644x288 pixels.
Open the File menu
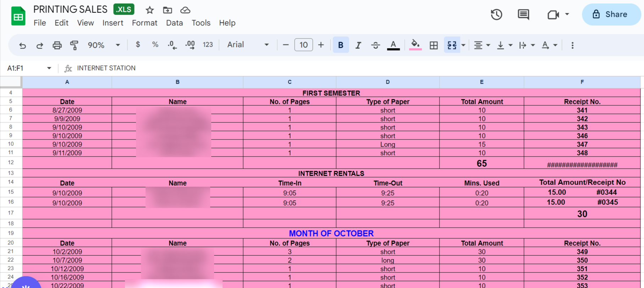coord(40,23)
